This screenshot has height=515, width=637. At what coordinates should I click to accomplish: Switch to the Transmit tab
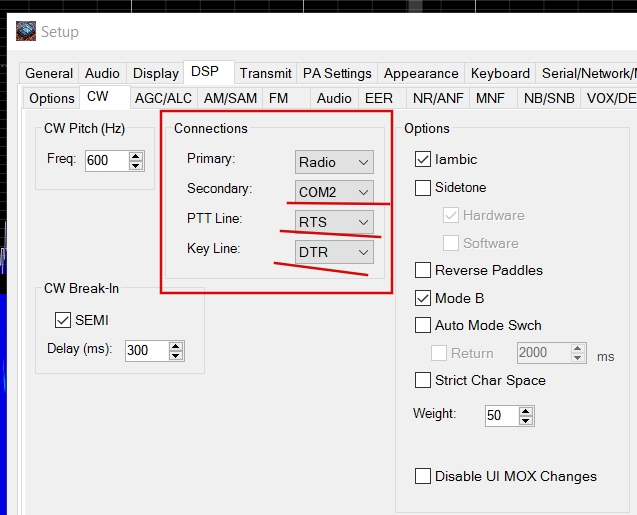[x=266, y=73]
